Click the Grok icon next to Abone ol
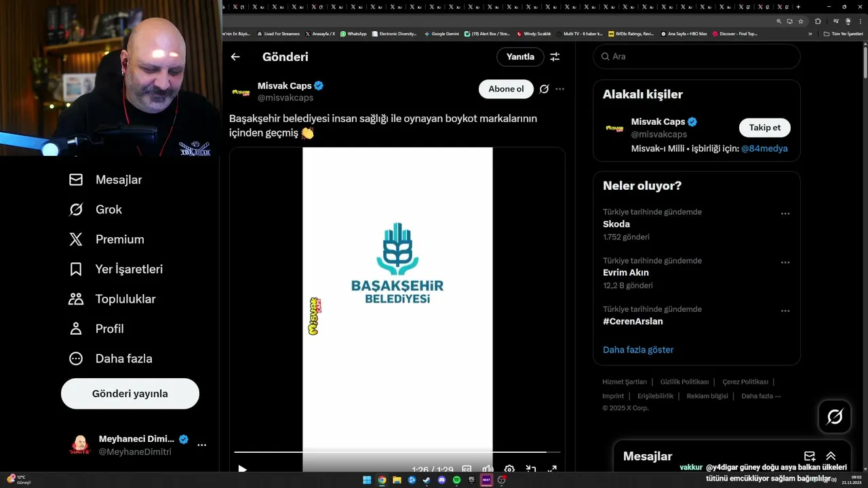The image size is (868, 488). pyautogui.click(x=544, y=89)
